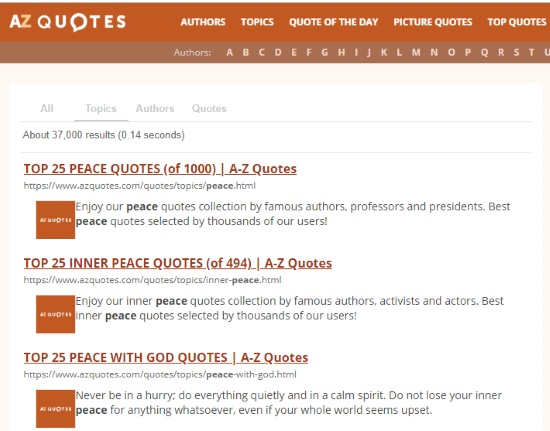Switch to the Topics results tab
Viewport: 550px width, 431px height.
(101, 108)
